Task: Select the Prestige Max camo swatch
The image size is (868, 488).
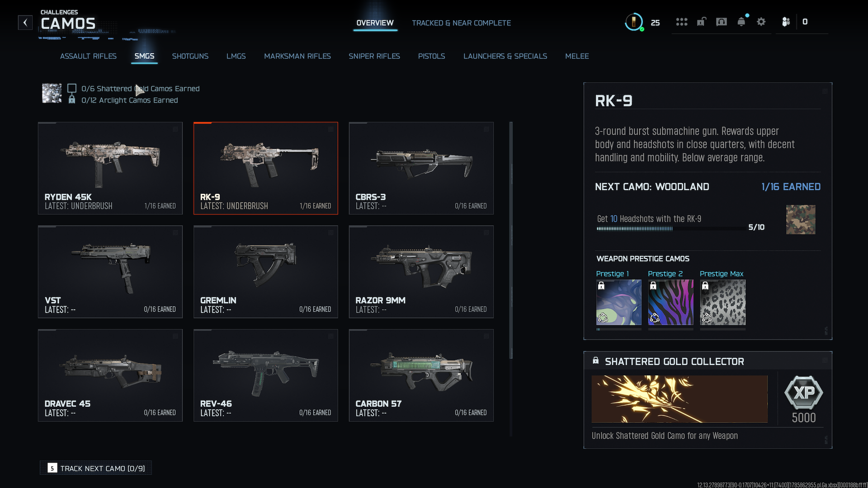Action: tap(723, 302)
